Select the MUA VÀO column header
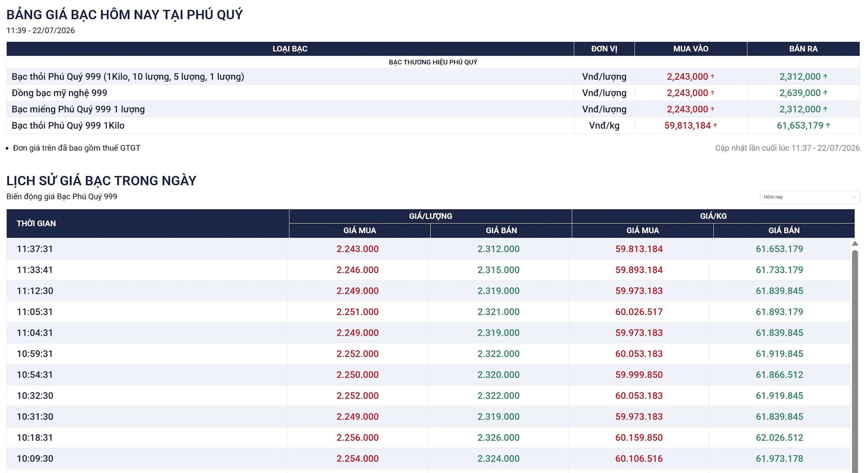This screenshot has height=473, width=868. [x=690, y=49]
